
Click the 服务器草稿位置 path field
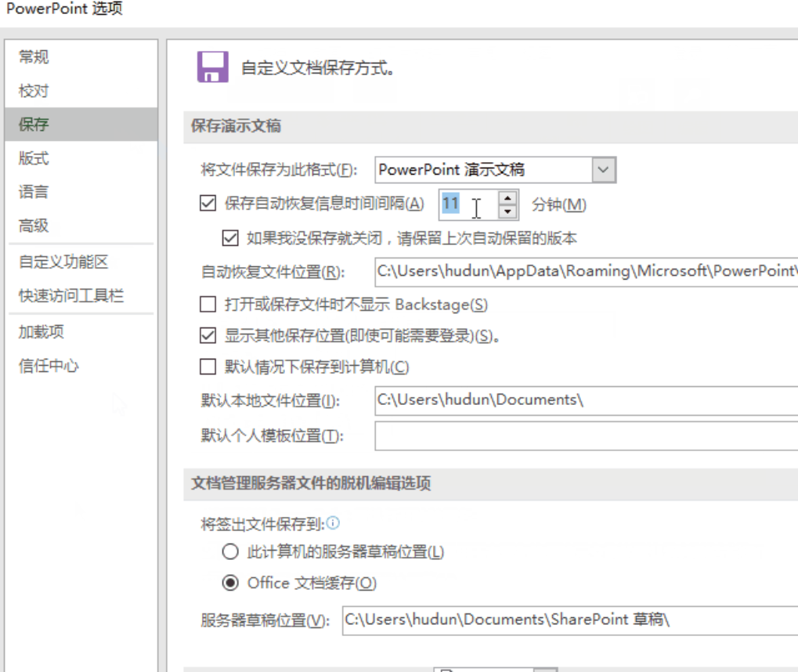tap(570, 620)
